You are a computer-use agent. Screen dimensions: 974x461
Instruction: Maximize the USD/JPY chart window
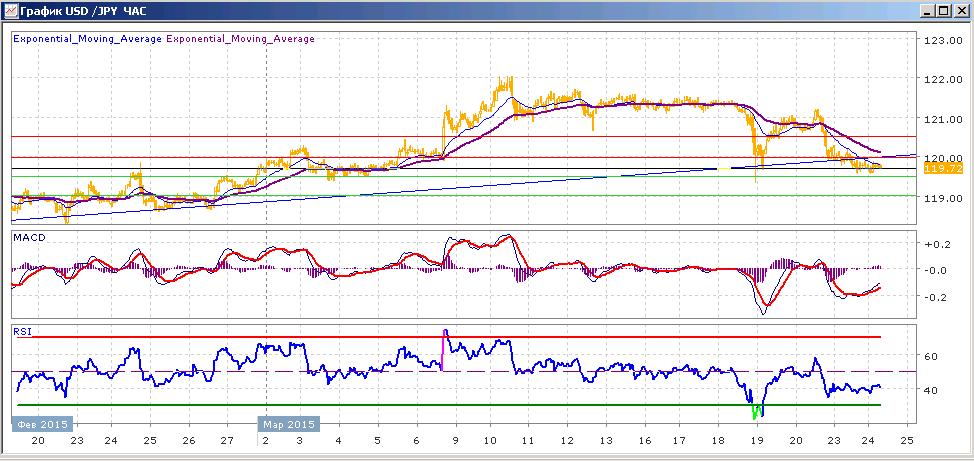943,11
